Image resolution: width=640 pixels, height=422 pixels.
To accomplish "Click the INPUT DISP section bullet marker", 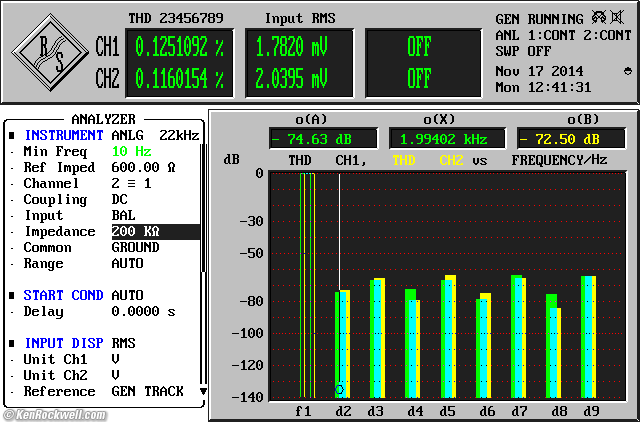I will (12, 343).
